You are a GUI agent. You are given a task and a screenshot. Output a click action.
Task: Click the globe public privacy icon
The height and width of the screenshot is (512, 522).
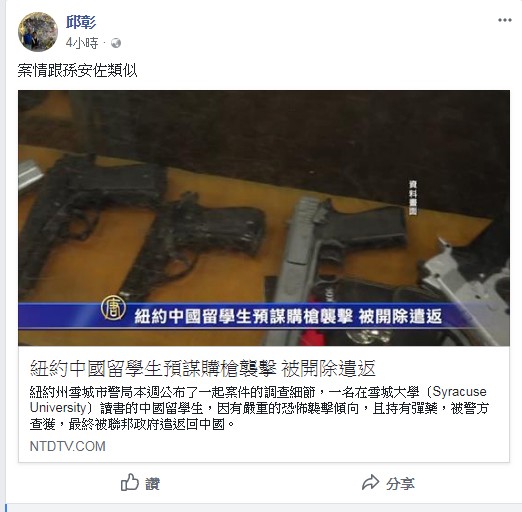[x=116, y=43]
